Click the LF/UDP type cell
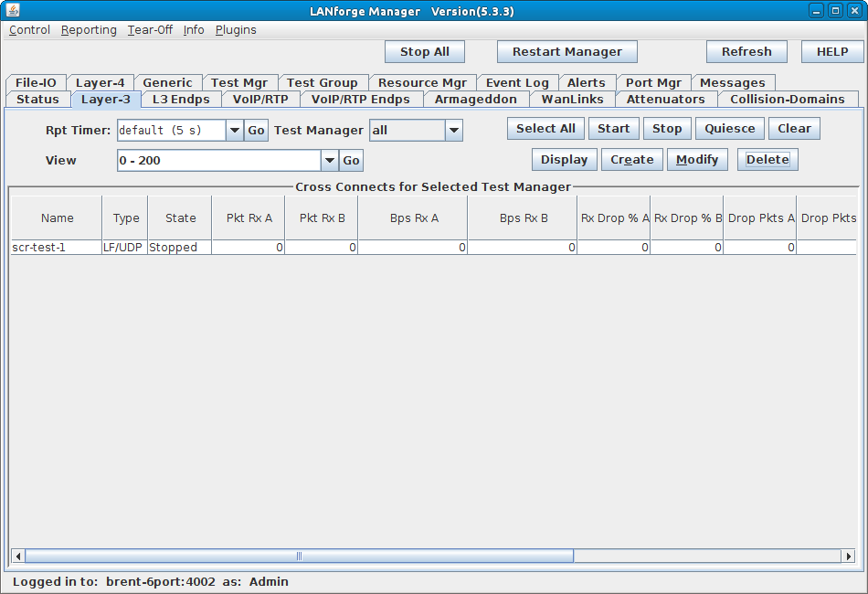 point(125,248)
